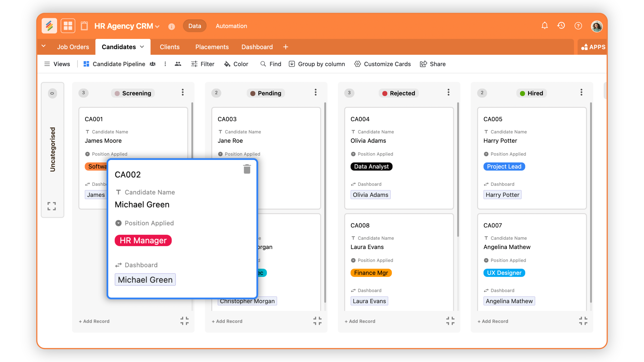Expand the Uncategorised column
This screenshot has height=362, width=644.
pyautogui.click(x=52, y=206)
